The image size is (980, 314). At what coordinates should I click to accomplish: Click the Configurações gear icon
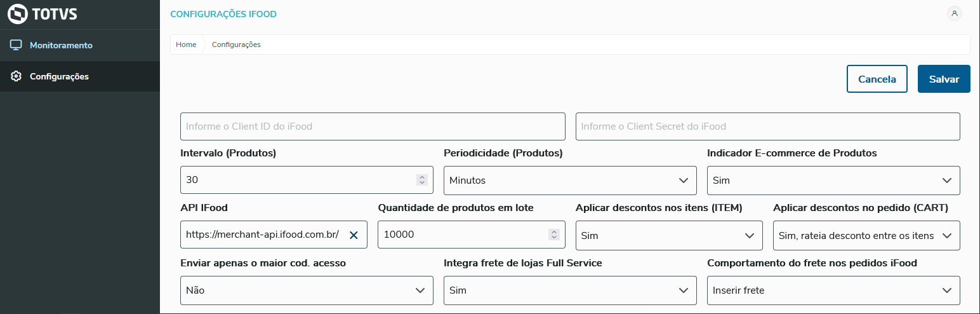17,76
